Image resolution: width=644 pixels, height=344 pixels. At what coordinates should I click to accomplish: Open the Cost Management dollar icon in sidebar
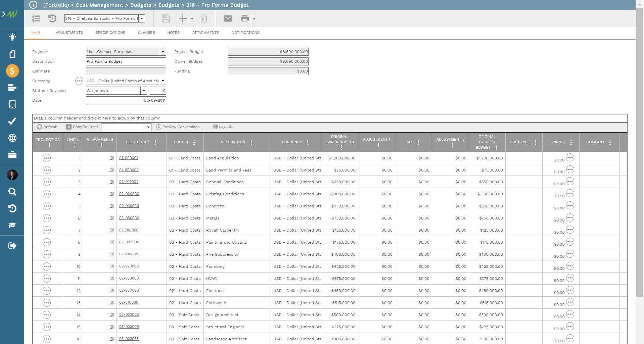[12, 71]
